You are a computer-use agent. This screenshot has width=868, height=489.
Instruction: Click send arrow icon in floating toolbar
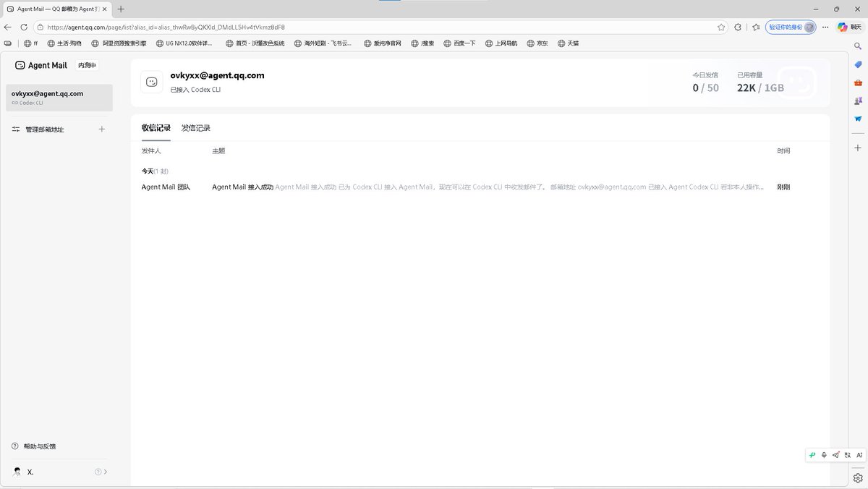[x=835, y=455]
